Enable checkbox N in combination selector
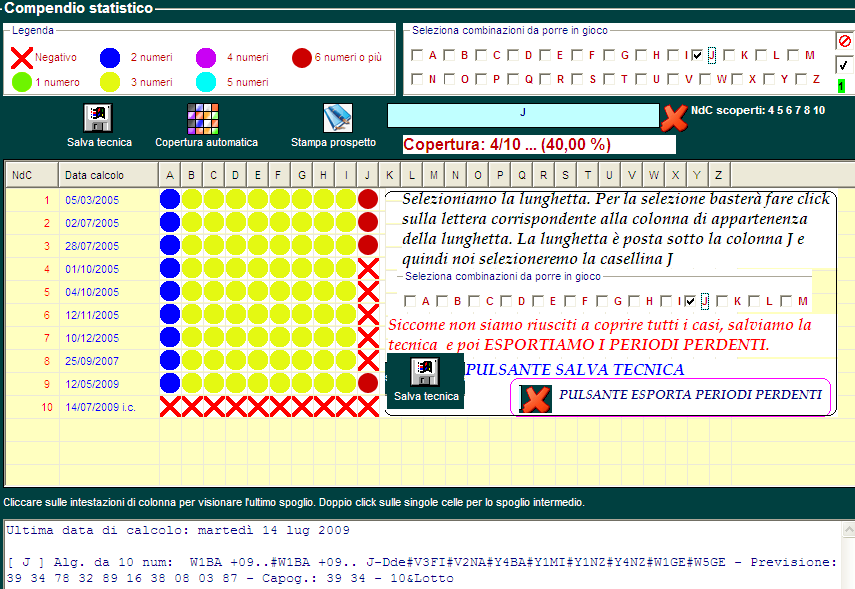The image size is (855, 589). (x=417, y=79)
